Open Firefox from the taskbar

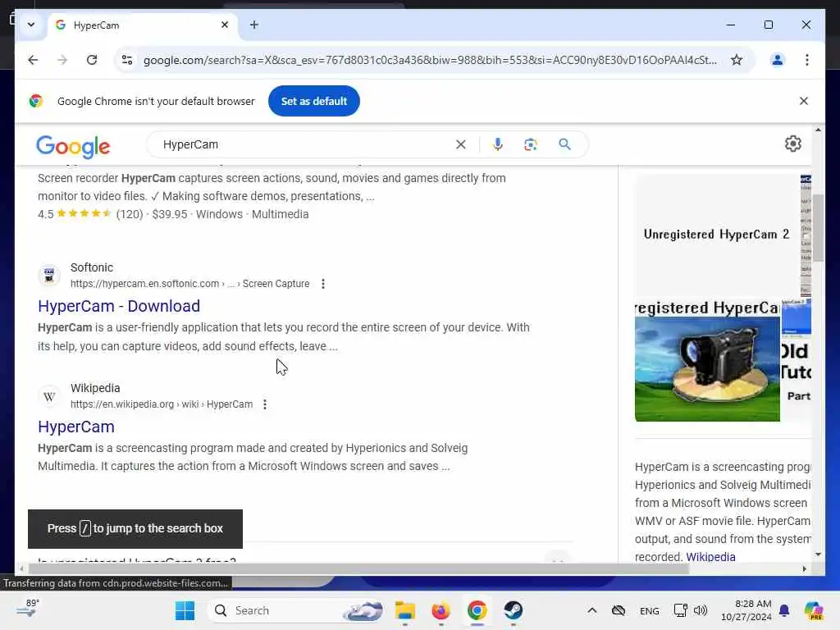[441, 610]
